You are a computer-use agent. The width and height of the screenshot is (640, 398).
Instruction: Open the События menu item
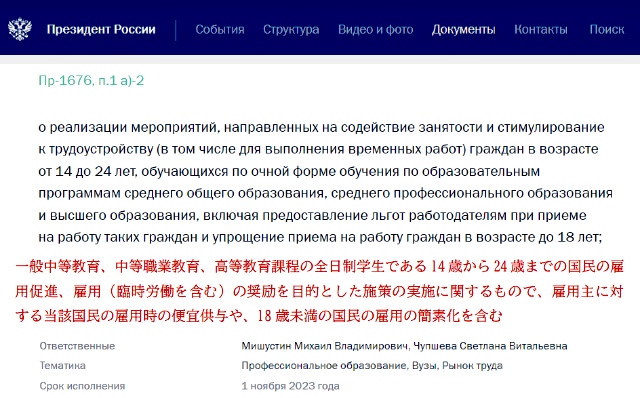[x=220, y=29]
